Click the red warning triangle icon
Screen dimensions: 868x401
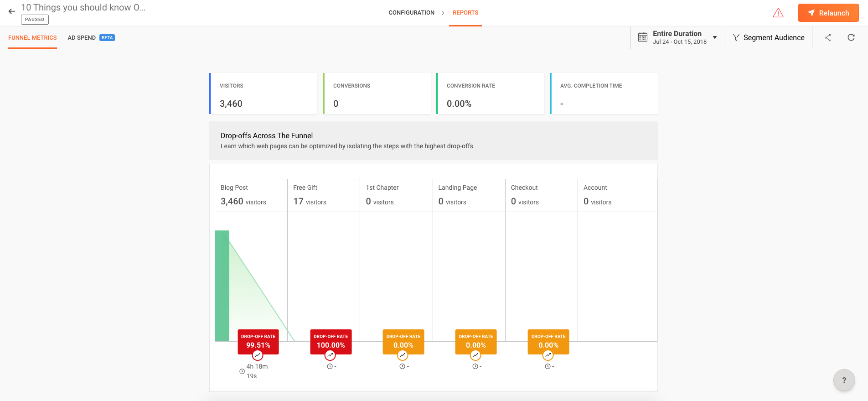tap(778, 13)
